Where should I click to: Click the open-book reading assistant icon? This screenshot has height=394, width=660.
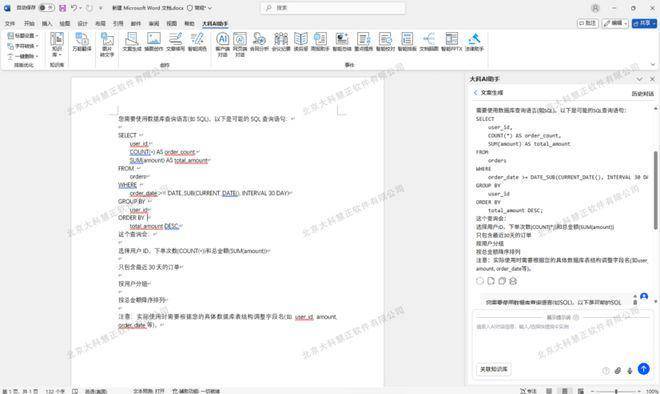tap(301, 42)
